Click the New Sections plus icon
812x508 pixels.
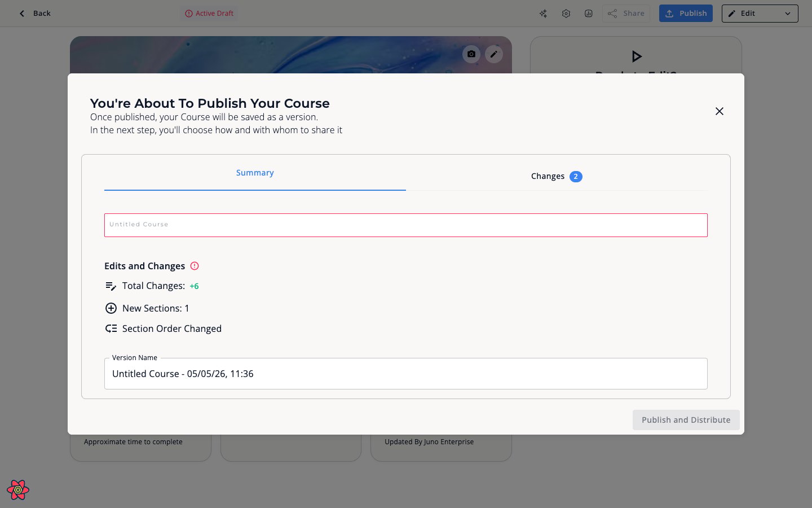coord(111,308)
